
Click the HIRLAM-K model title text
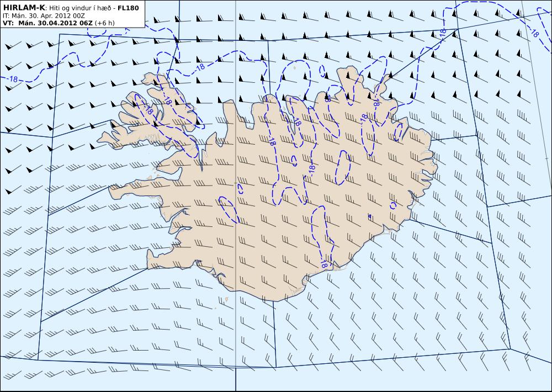(x=24, y=8)
